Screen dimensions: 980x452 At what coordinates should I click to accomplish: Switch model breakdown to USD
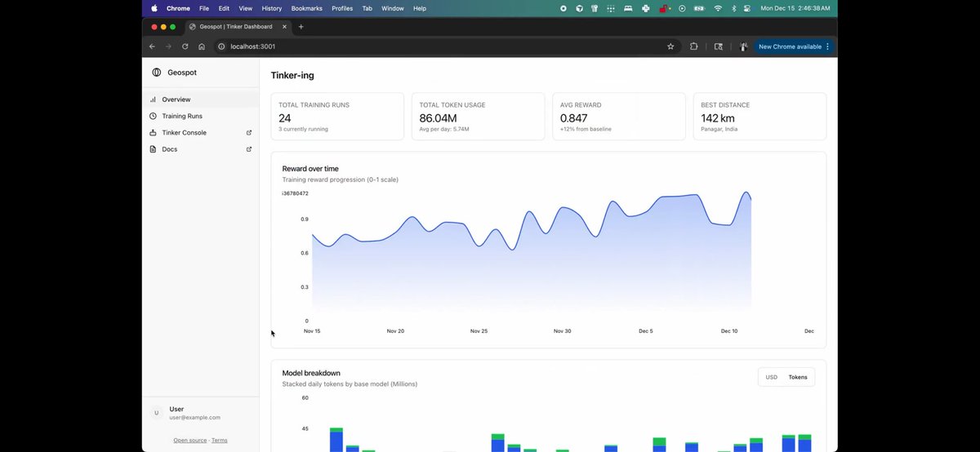pos(771,377)
